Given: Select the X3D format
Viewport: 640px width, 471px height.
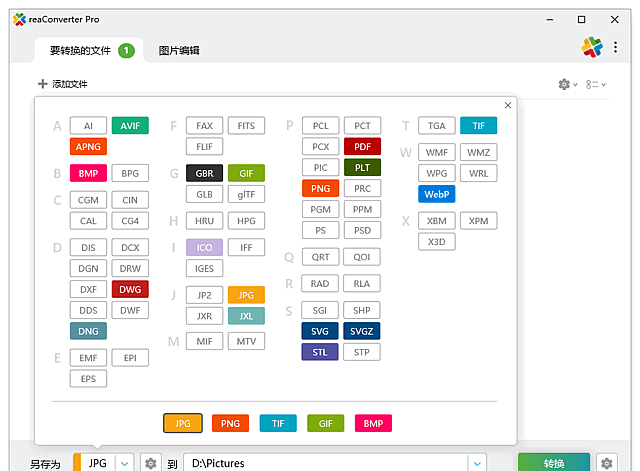Looking at the screenshot, I should (x=437, y=242).
